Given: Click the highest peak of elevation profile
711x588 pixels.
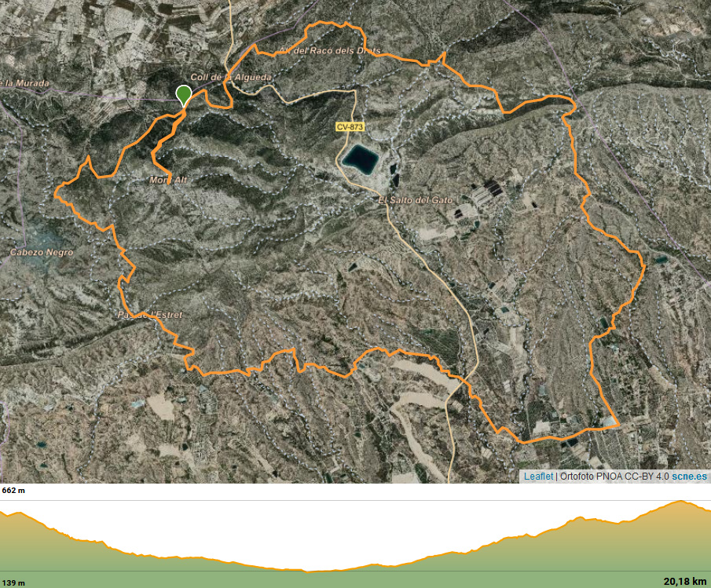Looking at the screenshot, I should pyautogui.click(x=680, y=501).
